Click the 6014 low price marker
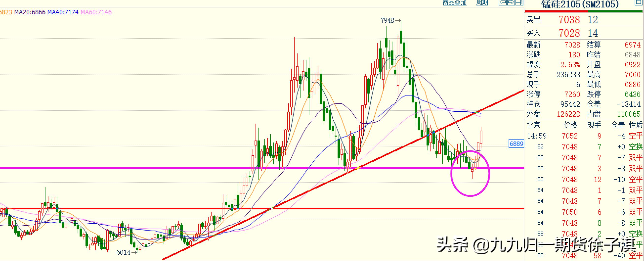 coord(123,253)
